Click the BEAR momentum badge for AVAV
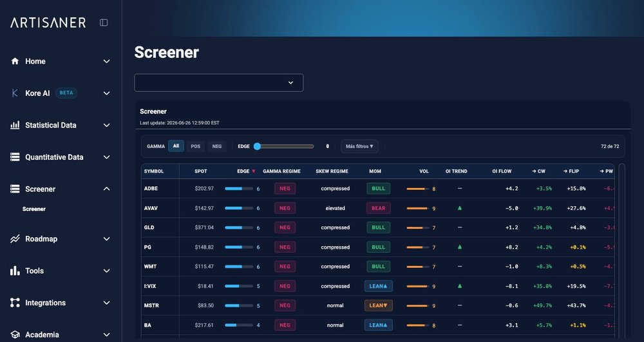Image resolution: width=644 pixels, height=342 pixels. (x=378, y=208)
